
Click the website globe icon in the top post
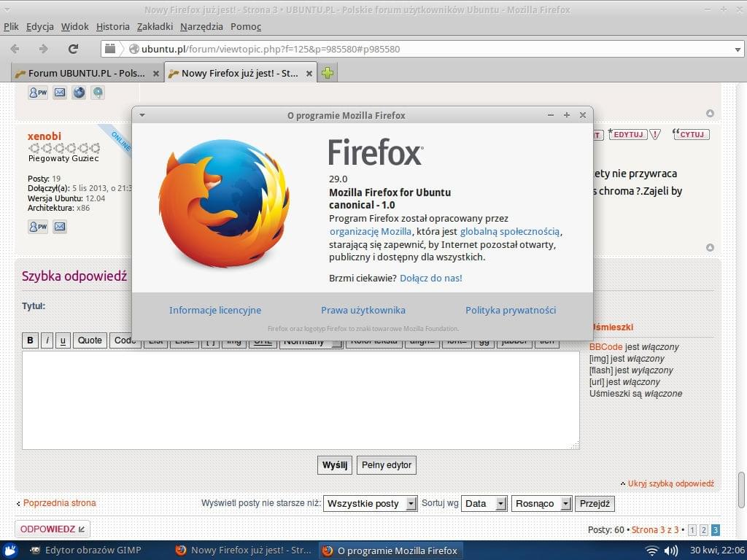click(79, 93)
